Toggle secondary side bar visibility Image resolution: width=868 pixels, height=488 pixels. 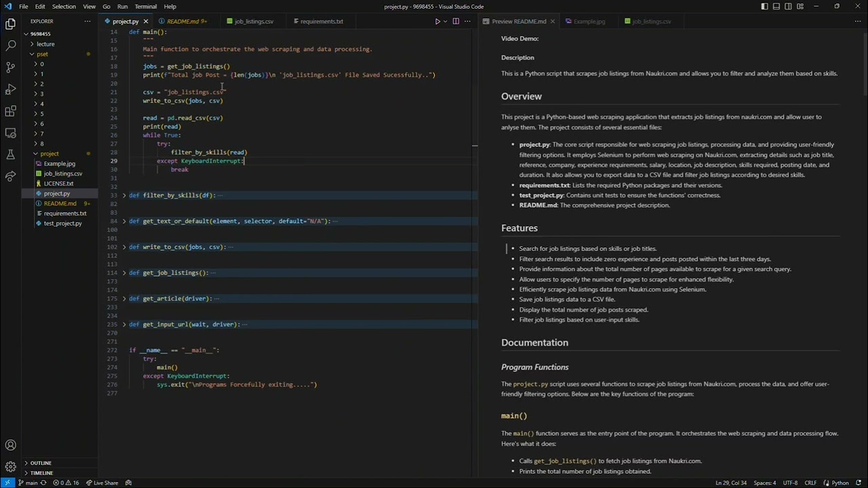tap(789, 6)
